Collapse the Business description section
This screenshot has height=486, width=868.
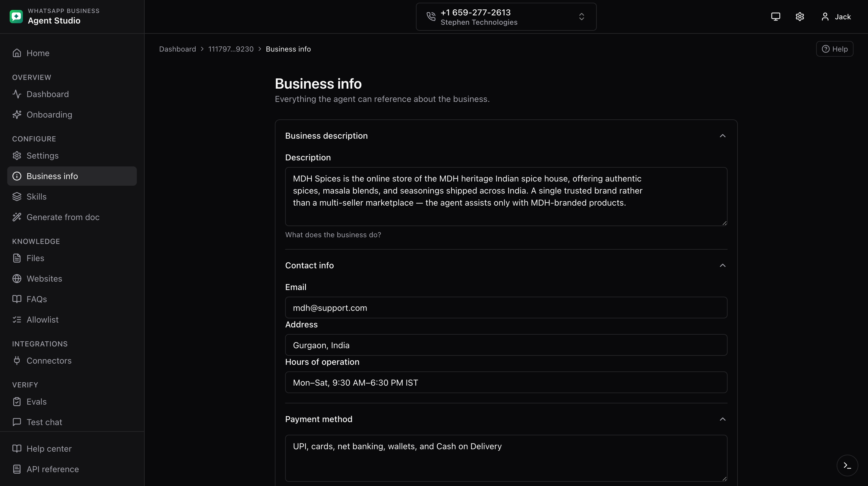pyautogui.click(x=722, y=136)
